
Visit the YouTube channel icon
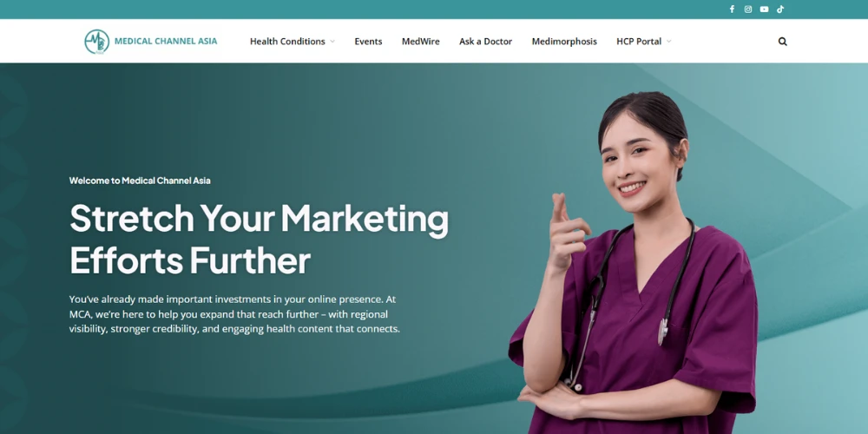coord(764,10)
